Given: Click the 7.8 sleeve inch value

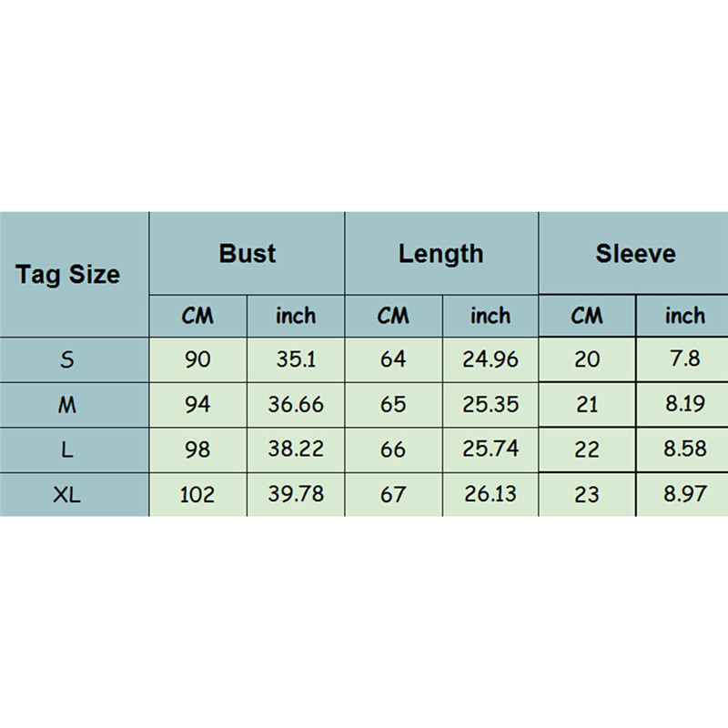Looking at the screenshot, I should tap(684, 359).
